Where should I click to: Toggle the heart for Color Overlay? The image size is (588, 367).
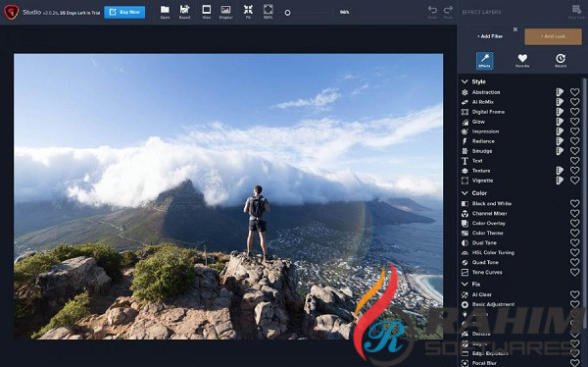coord(575,223)
